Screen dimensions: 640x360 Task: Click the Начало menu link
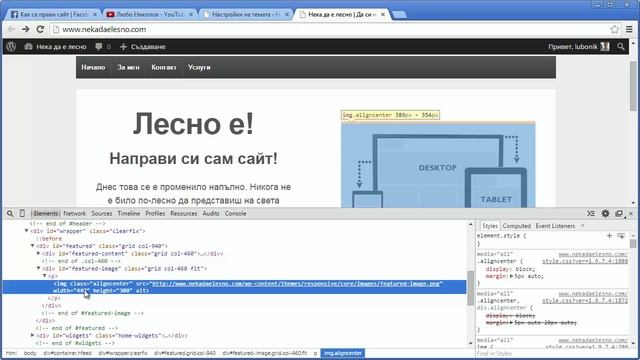point(93,67)
